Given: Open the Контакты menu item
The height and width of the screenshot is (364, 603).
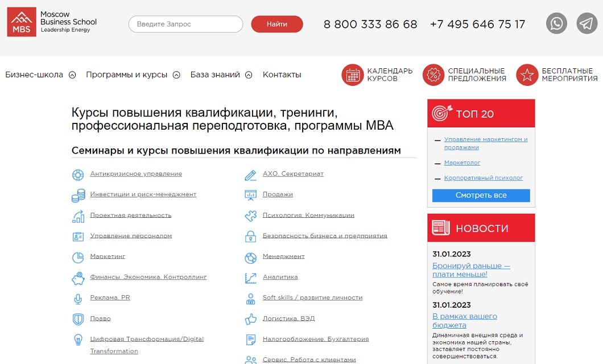Looking at the screenshot, I should coord(282,75).
